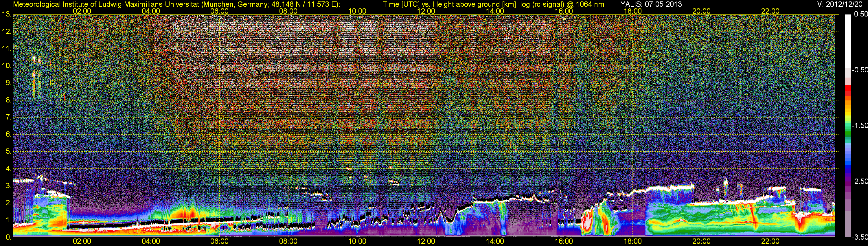Select the 08:00 tick label on the lower axis
This screenshot has height=246, width=868.
(288, 241)
